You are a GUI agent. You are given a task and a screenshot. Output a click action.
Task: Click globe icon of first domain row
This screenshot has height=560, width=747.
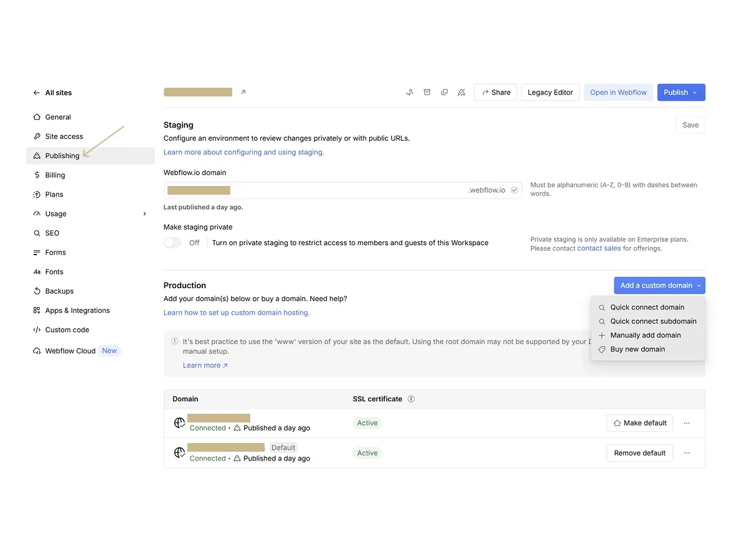180,423
